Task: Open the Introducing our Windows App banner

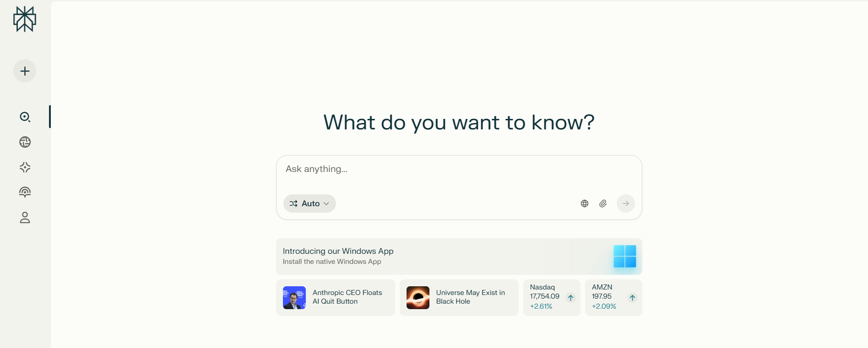Action: coord(412,256)
